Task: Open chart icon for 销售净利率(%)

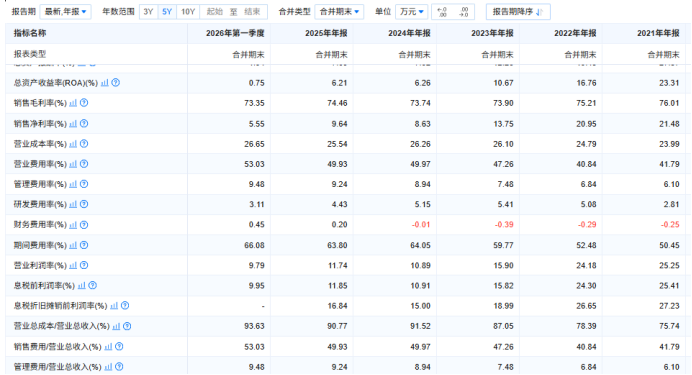Action: click(73, 124)
